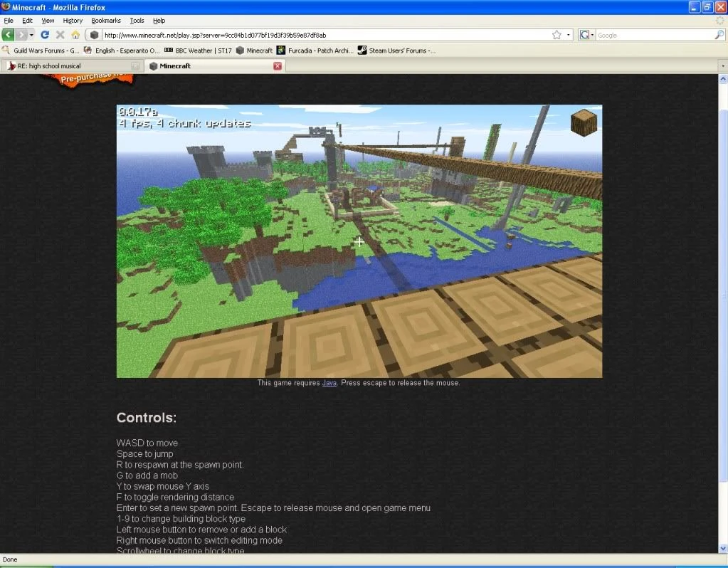The height and width of the screenshot is (568, 728).
Task: Click the page scrollbar down arrow
Action: 723,549
